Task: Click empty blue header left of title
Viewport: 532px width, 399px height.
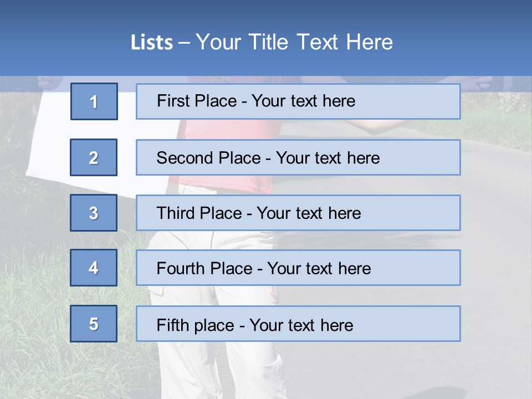Action: click(55, 39)
